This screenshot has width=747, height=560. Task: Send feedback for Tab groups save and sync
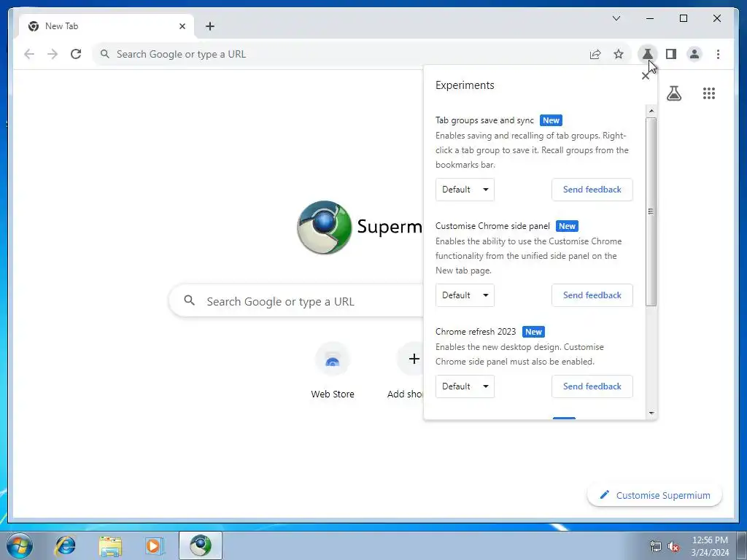click(592, 190)
